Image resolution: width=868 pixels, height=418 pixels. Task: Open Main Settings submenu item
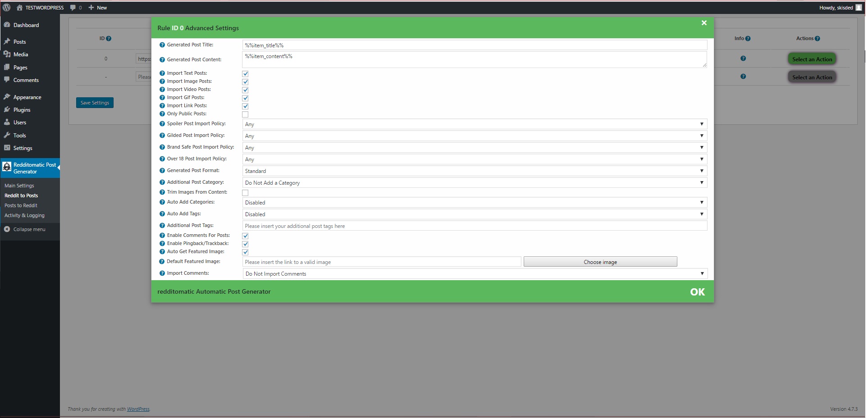(19, 186)
